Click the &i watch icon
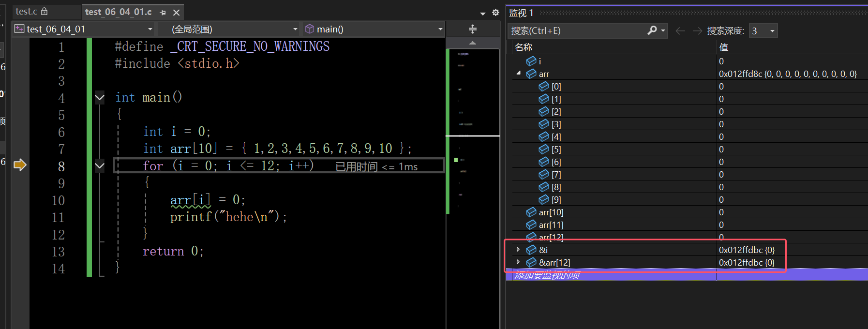Screen dimensions: 868x329 pyautogui.click(x=531, y=250)
